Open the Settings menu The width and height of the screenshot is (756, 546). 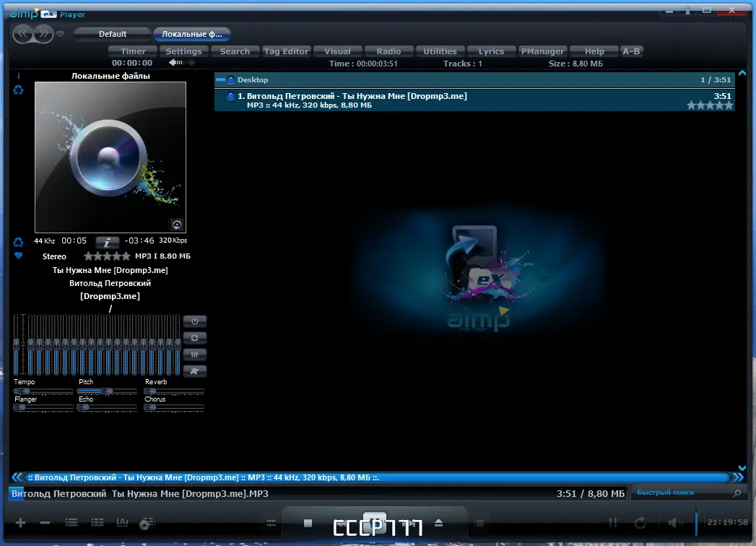pyautogui.click(x=183, y=51)
